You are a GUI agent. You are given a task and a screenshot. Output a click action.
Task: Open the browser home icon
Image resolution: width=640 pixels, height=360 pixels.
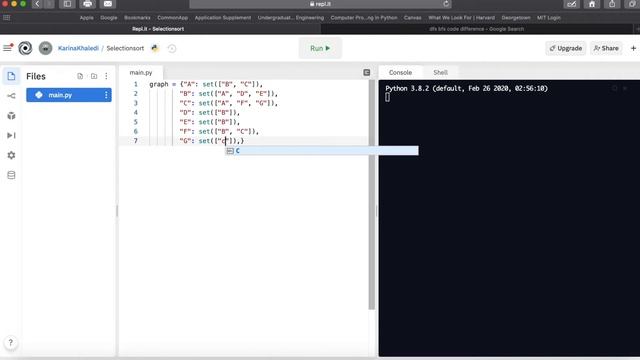pyautogui.click(x=592, y=4)
